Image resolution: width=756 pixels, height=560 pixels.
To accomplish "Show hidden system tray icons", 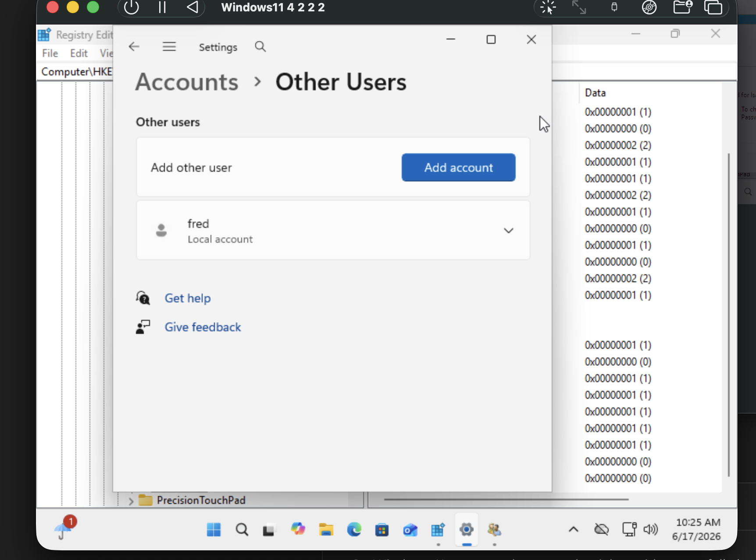I will (x=573, y=529).
